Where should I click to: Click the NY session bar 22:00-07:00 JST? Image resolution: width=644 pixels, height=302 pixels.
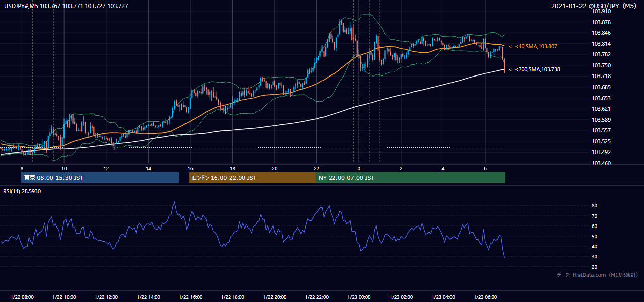(x=411, y=178)
